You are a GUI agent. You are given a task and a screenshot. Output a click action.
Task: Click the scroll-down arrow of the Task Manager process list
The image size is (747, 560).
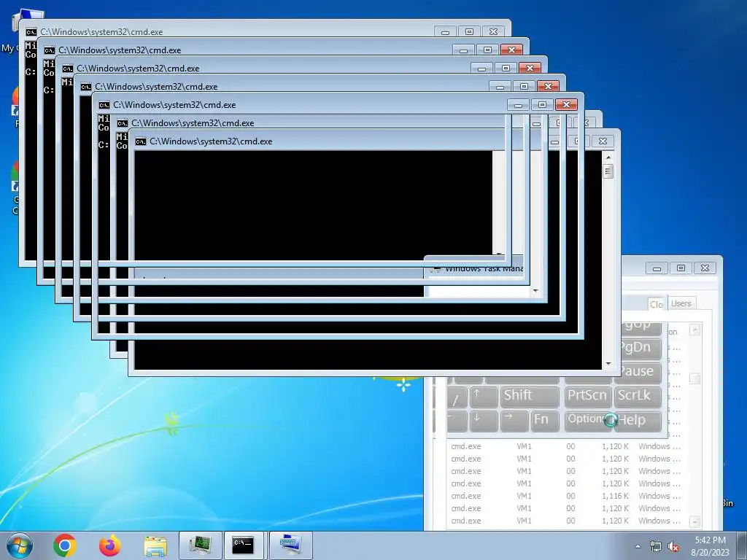click(695, 522)
